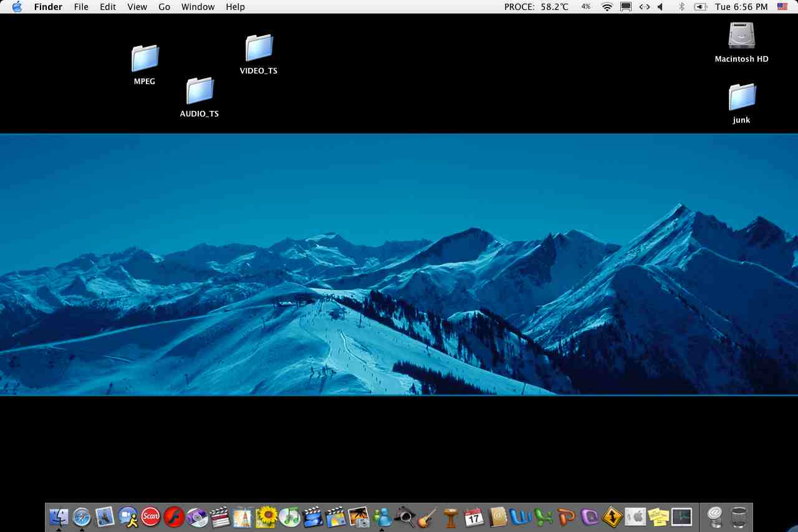Open the Bluetooth status menu
The width and height of the screenshot is (798, 532).
pos(681,7)
